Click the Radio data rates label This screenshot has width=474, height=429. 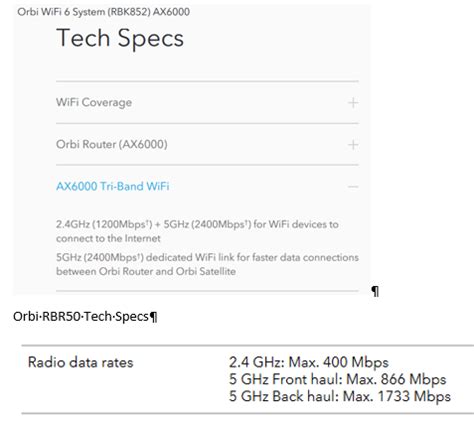click(81, 362)
